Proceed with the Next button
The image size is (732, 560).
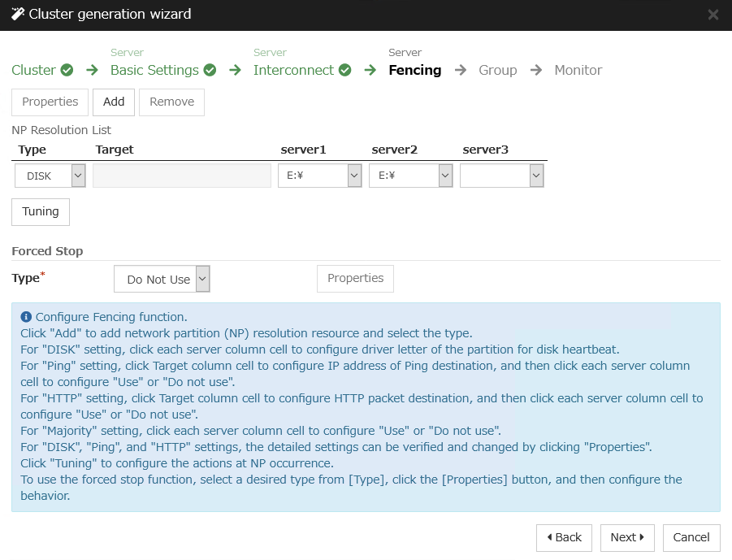(x=627, y=537)
